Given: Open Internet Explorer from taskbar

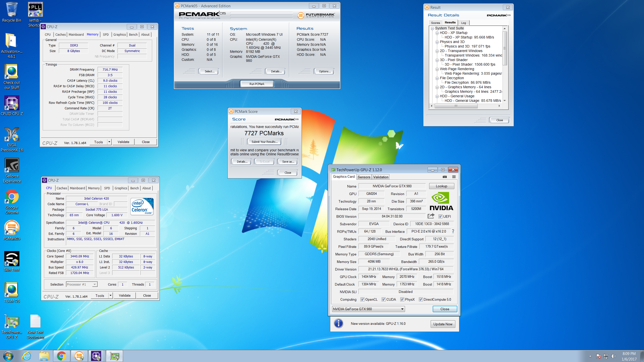Looking at the screenshot, I should [26, 356].
